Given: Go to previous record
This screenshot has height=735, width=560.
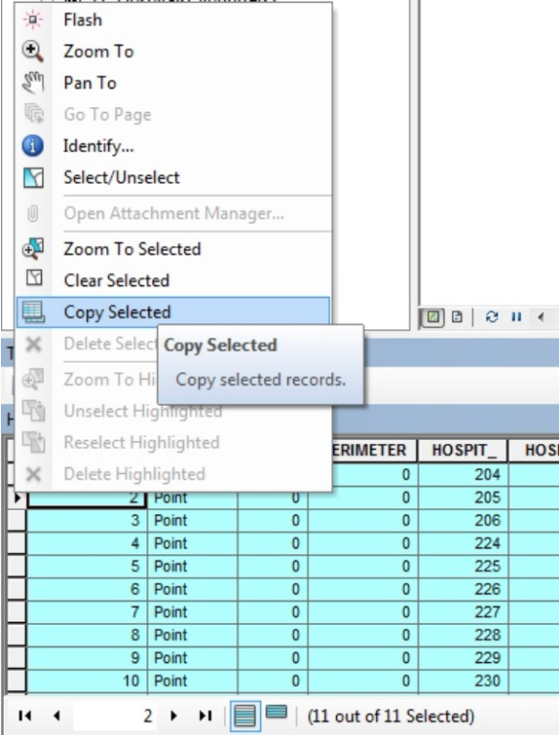Looking at the screenshot, I should pyautogui.click(x=56, y=715).
